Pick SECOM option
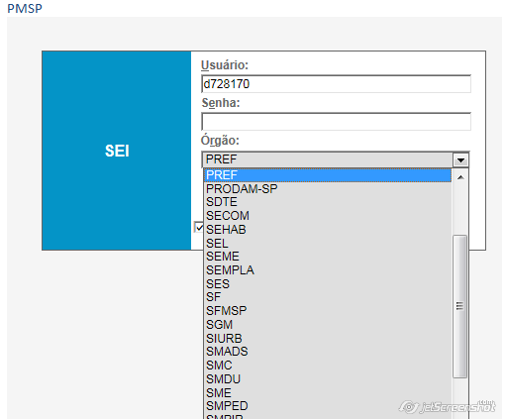 [x=328, y=216]
